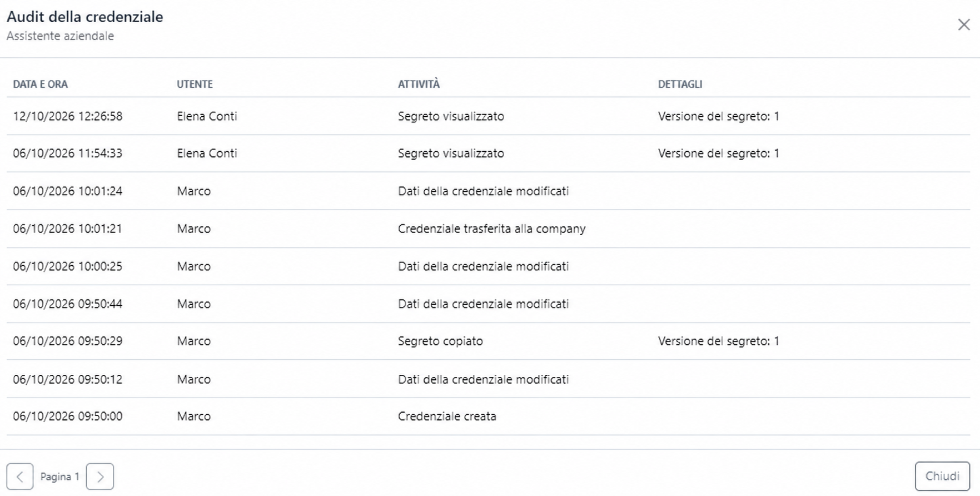This screenshot has width=980, height=496.
Task: Click Versione del segreto: 1 in 12:26:58 row
Action: [719, 116]
